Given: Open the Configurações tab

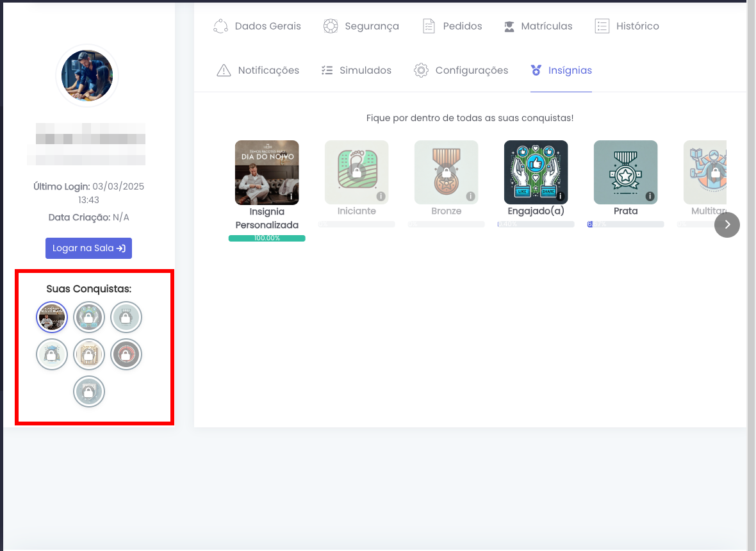Looking at the screenshot, I should pos(461,70).
